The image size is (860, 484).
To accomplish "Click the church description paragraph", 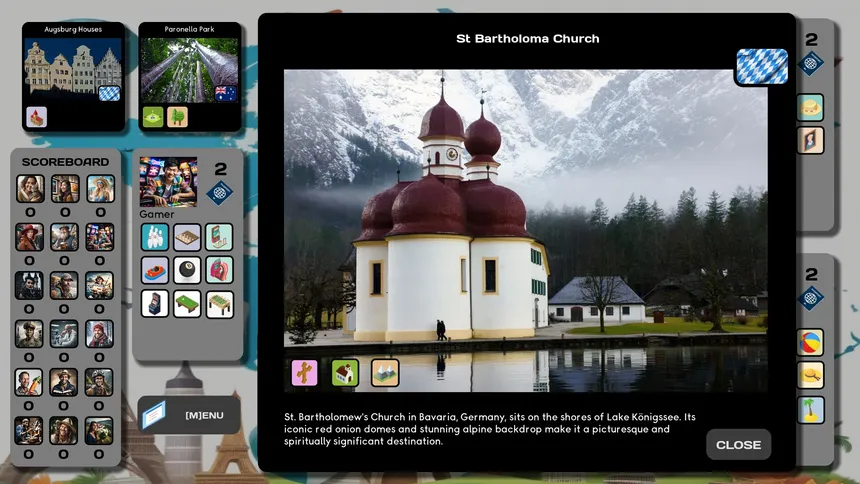I will coord(490,429).
